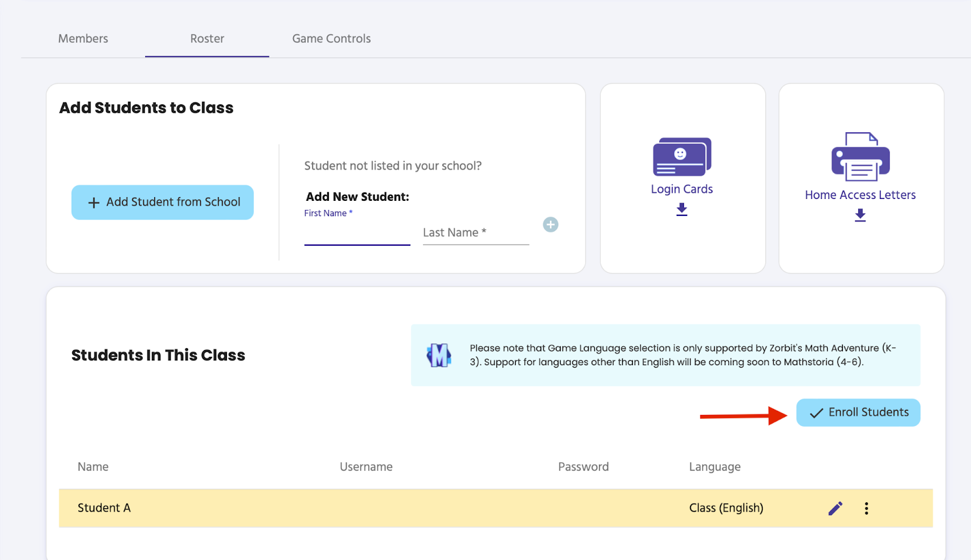This screenshot has height=560, width=971.
Task: Switch to the Game Controls tab
Action: pyautogui.click(x=331, y=38)
